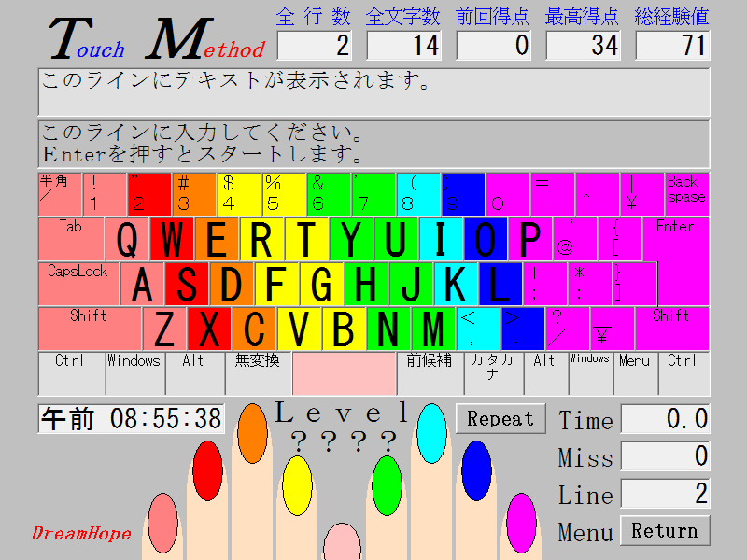The width and height of the screenshot is (747, 560).
Task: Click the red Q key
Action: pyautogui.click(x=127, y=239)
